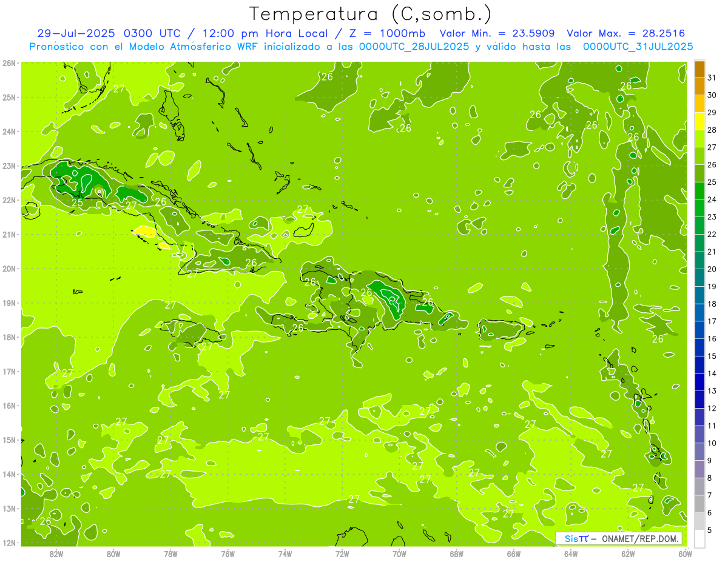Select the '29-Jul-2025 0300 UTC' timestamp text

click(x=107, y=33)
